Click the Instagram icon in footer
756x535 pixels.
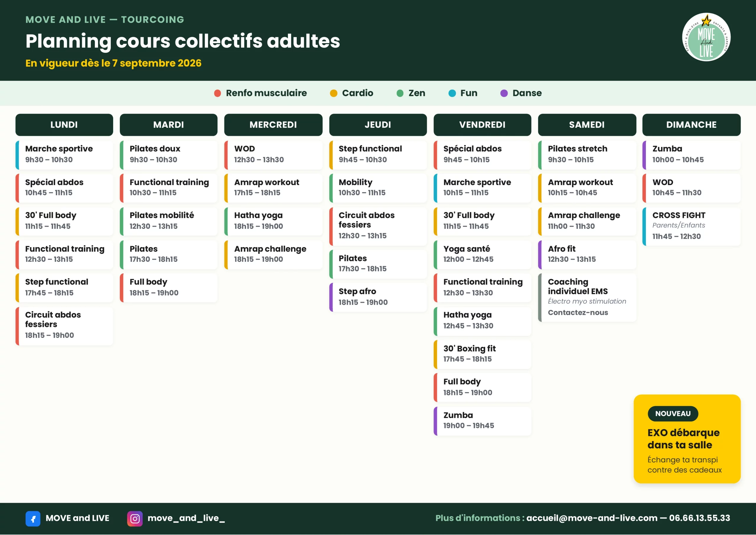pos(135,518)
